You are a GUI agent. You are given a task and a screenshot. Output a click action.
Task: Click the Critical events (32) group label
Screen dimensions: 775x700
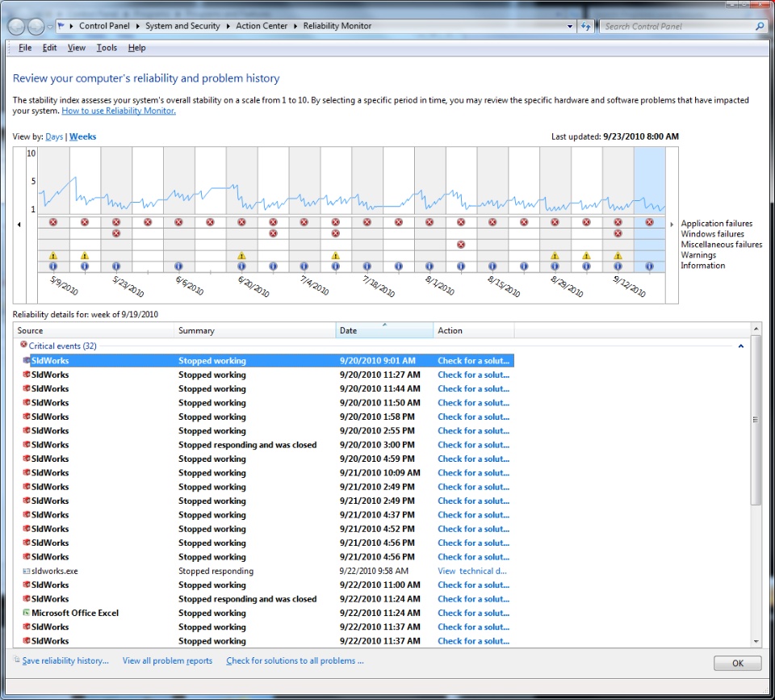[x=63, y=346]
